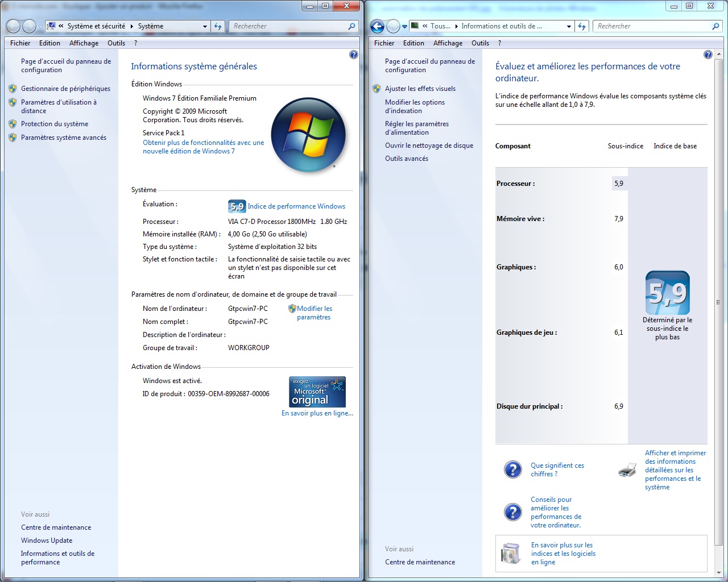
Task: Open help icon in the Système window
Action: point(354,55)
